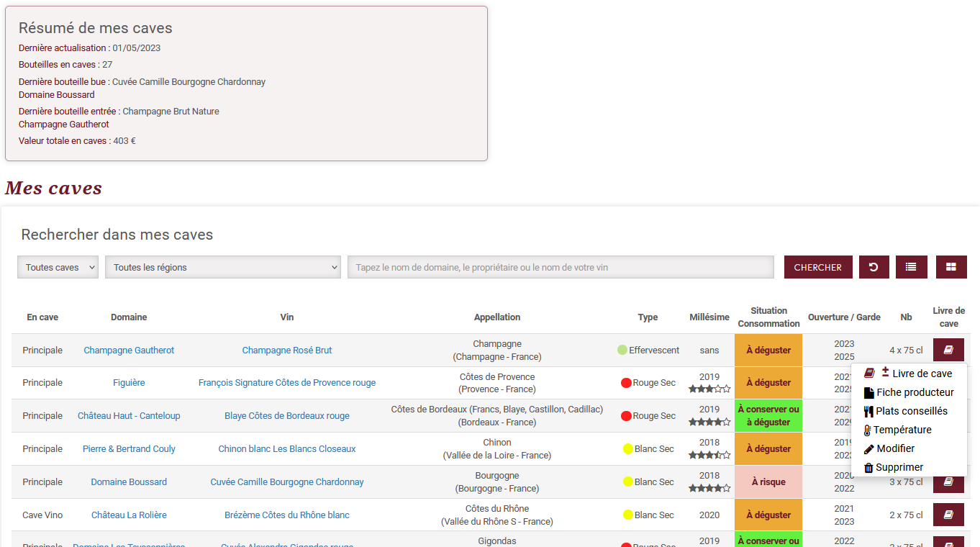
Task: Click the 'À risque' status cell
Action: pos(768,482)
